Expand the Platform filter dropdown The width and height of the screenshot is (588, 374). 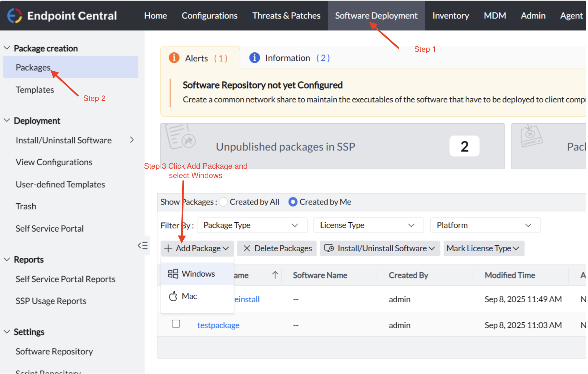[x=485, y=225]
